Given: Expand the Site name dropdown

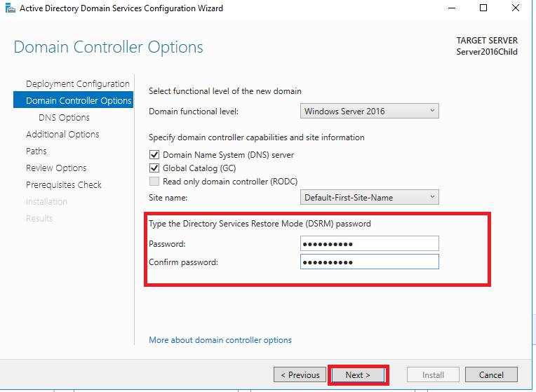Looking at the screenshot, I should [370, 198].
